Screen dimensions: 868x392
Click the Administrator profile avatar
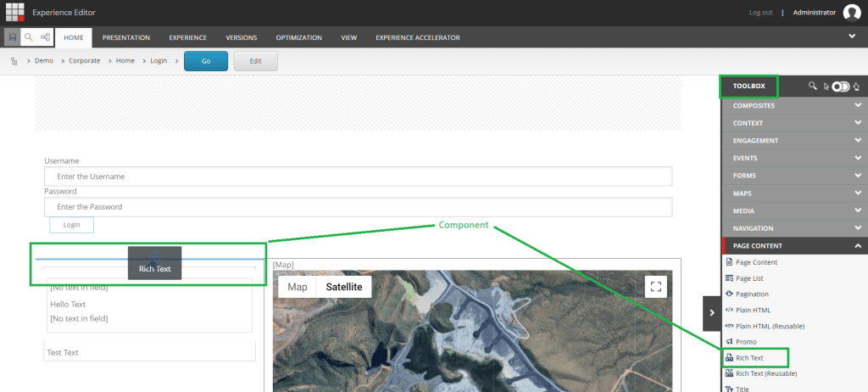point(852,12)
